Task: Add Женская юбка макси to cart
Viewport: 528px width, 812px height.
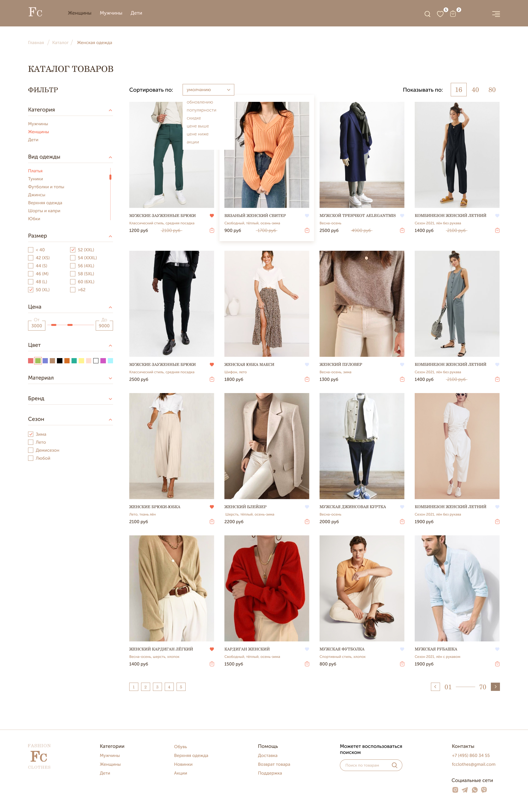Action: 307,379
